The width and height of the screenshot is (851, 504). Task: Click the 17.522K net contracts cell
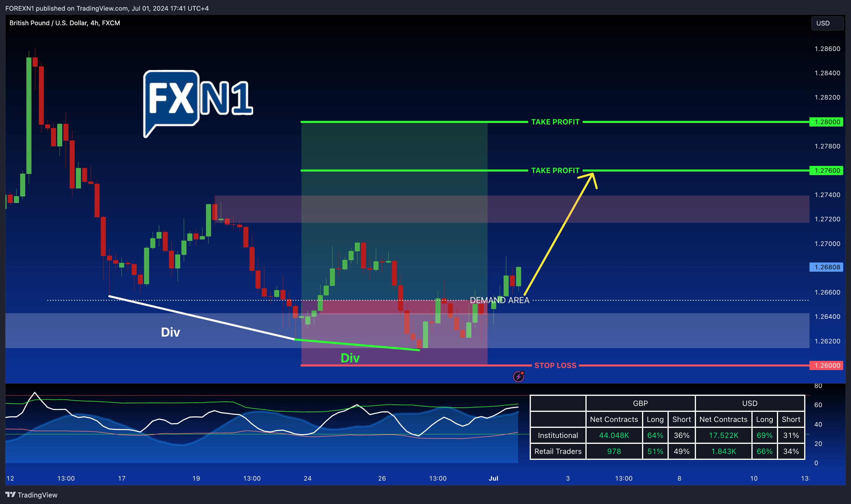(724, 435)
